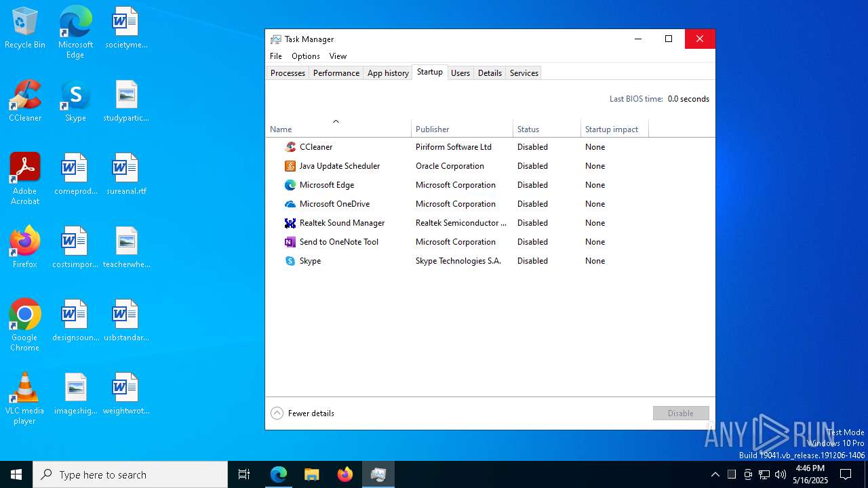Open the View menu
Viewport: 868px width, 488px height.
[338, 56]
